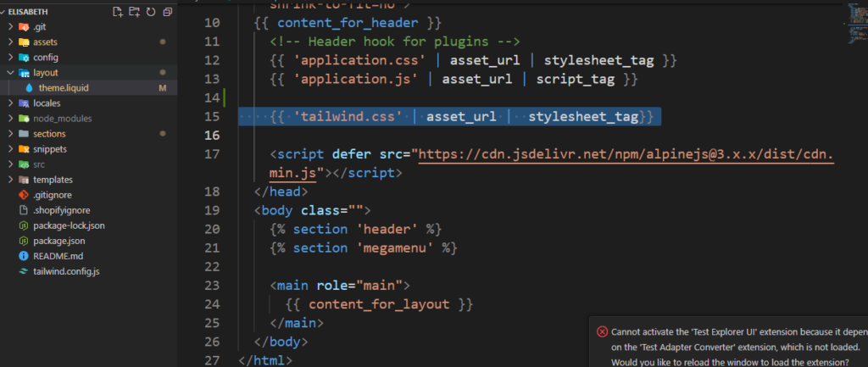Expand the src folder chevron
Viewport: 868px width, 367px height.
10,164
